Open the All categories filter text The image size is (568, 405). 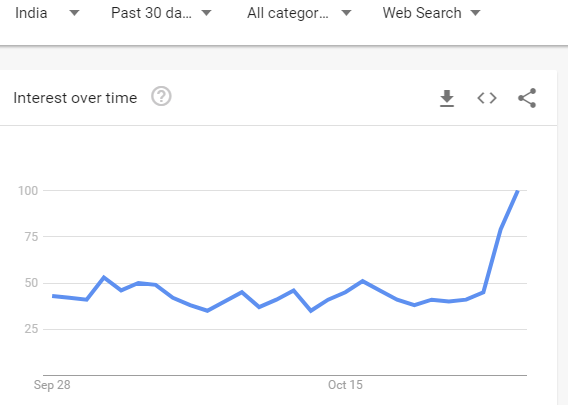tap(288, 13)
